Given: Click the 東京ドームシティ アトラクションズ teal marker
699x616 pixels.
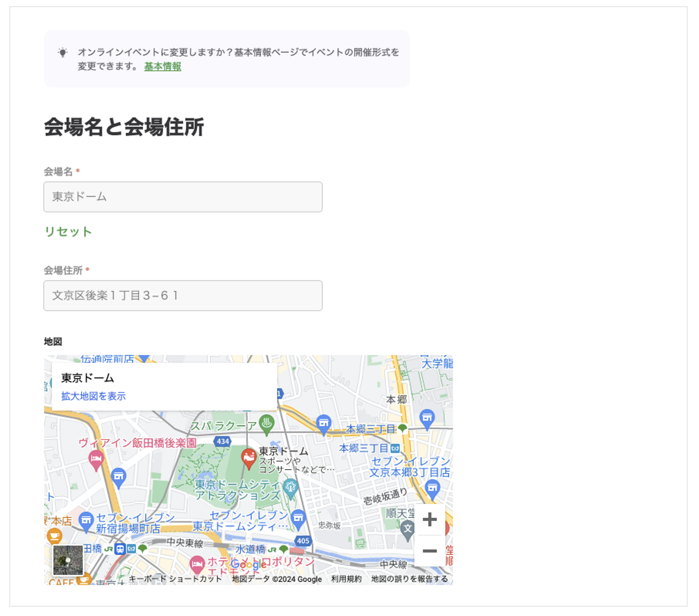Looking at the screenshot, I should coord(291,489).
